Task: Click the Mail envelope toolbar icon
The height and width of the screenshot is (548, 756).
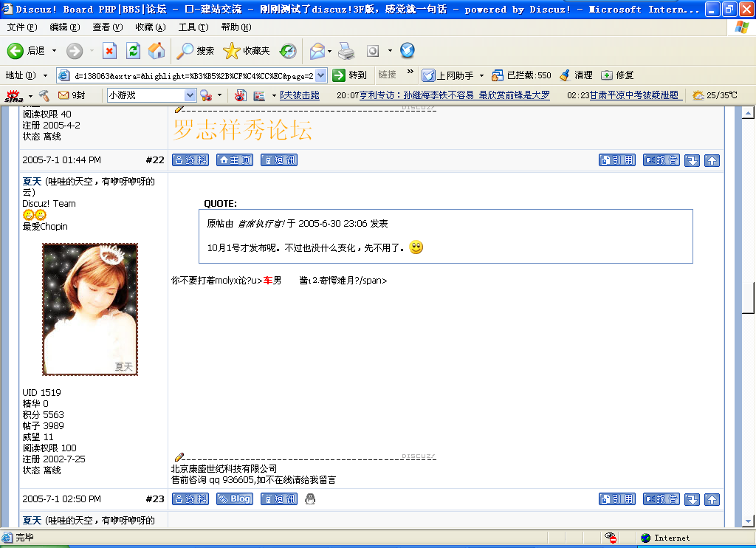Action: point(317,51)
